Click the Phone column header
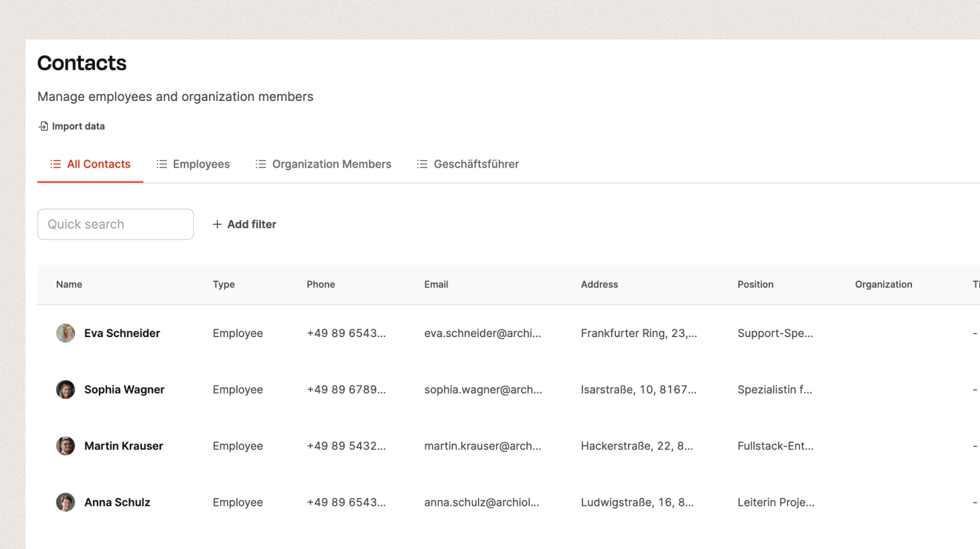Screen dimensions: 980x549 (x=321, y=285)
